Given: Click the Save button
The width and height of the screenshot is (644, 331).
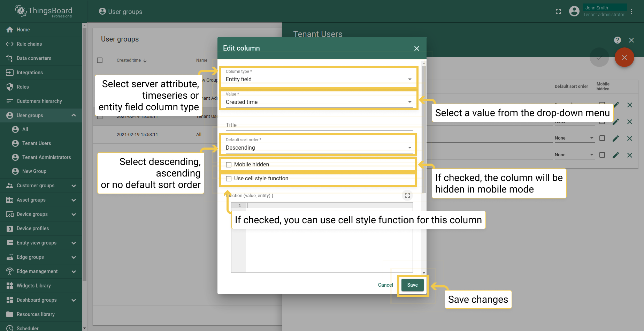Looking at the screenshot, I should [412, 285].
